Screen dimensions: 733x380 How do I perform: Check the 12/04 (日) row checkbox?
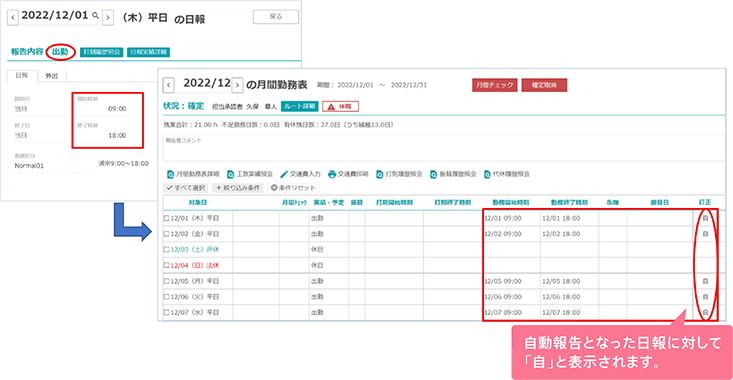coord(166,265)
